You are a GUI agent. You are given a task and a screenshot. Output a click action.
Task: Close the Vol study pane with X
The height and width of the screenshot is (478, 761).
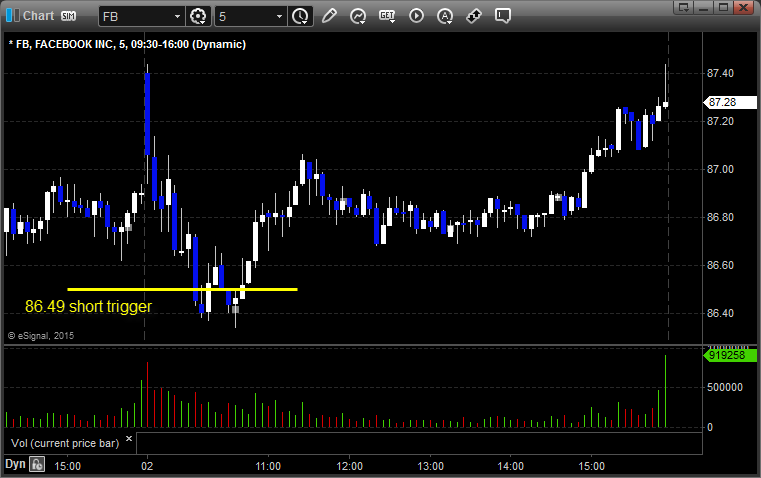[129, 439]
